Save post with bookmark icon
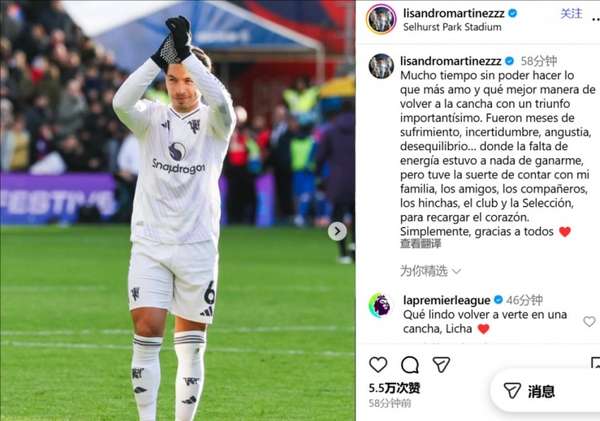Viewport: 600px width, 421px height. (x=595, y=364)
